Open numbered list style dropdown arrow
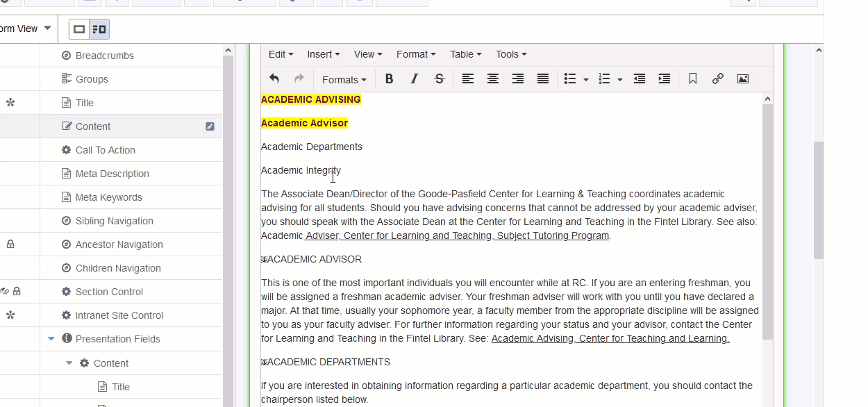Viewport: 868px width, 407px height. tap(620, 80)
